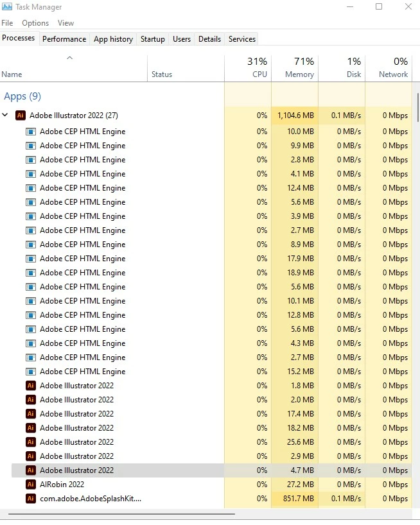Sort by the Memory column header
The width and height of the screenshot is (420, 525).
295,68
